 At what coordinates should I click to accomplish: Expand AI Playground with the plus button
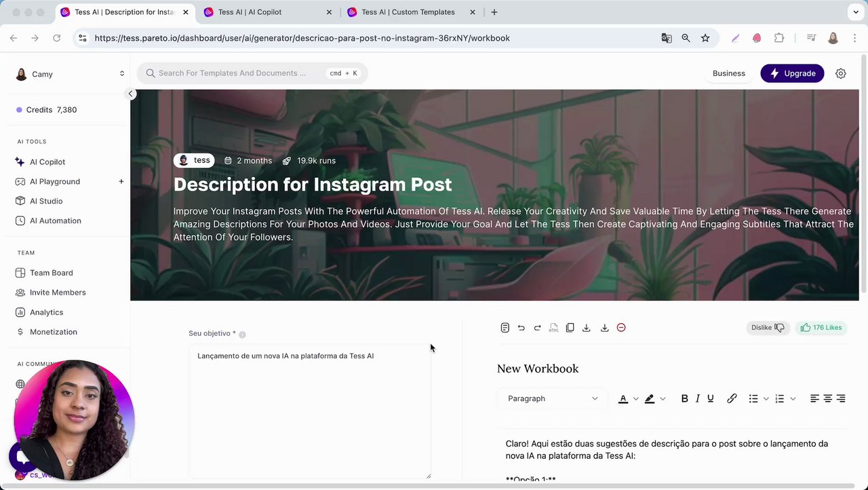click(x=121, y=181)
